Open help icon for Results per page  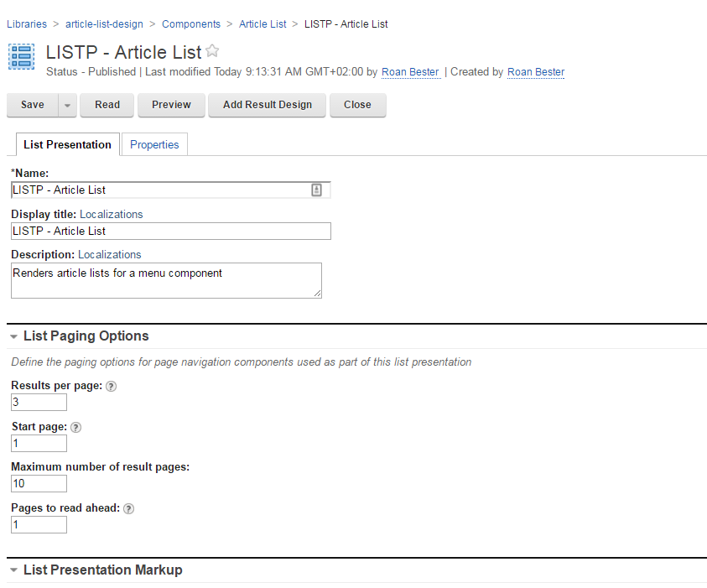click(112, 387)
